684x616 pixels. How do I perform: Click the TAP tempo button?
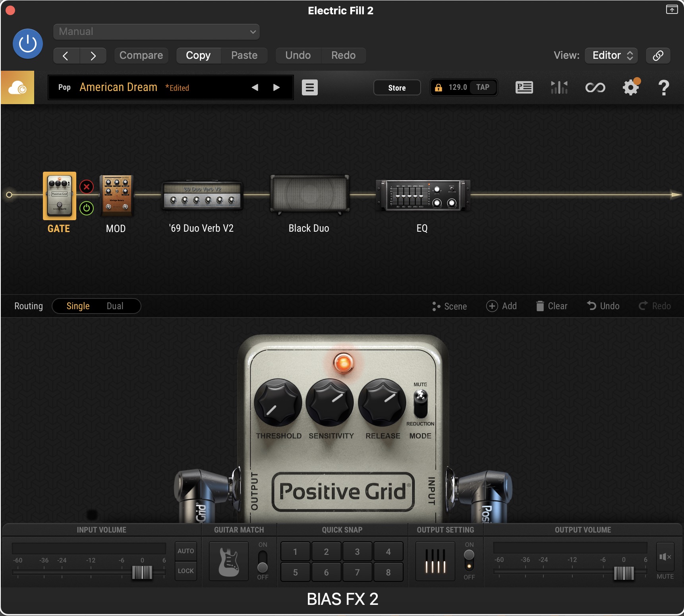tap(483, 87)
